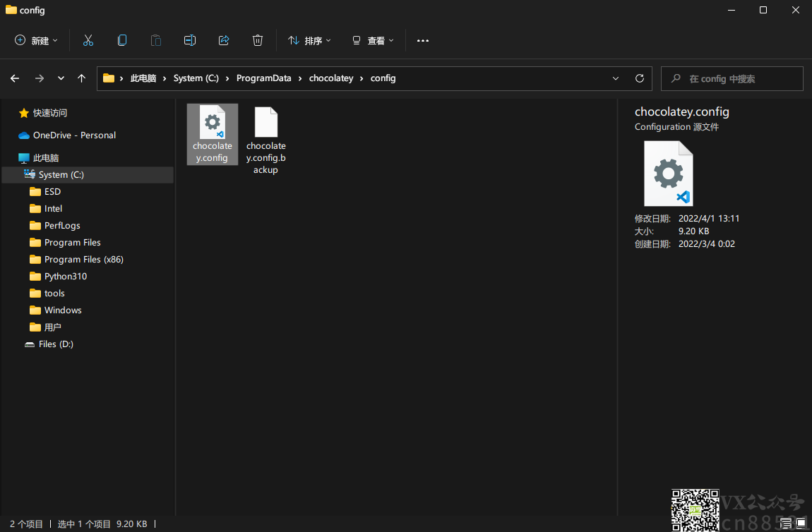Select System (C:) drive in sidebar tree

tap(88, 175)
